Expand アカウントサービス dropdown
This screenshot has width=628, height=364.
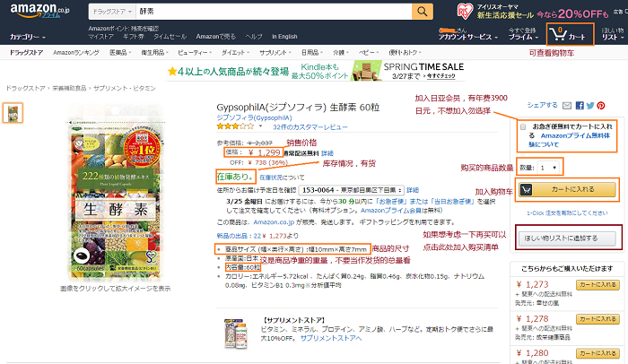(468, 37)
